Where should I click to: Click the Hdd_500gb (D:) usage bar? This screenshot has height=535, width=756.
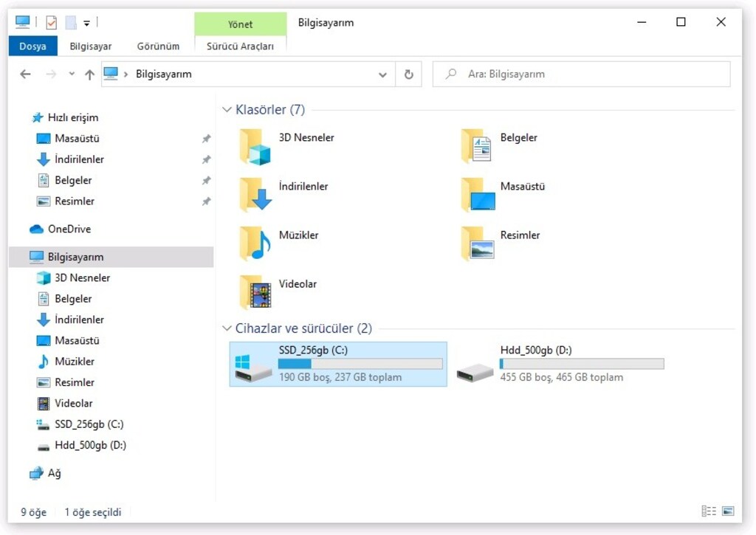[x=582, y=364]
